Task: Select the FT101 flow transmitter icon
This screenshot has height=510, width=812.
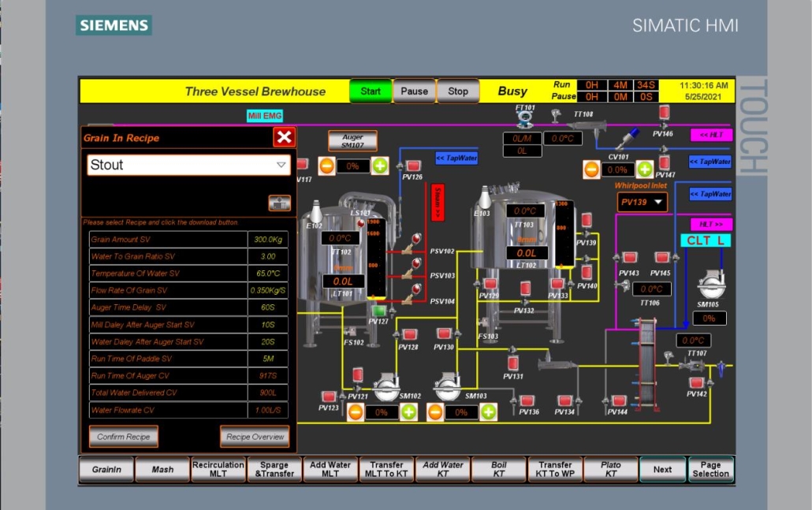Action: click(525, 118)
